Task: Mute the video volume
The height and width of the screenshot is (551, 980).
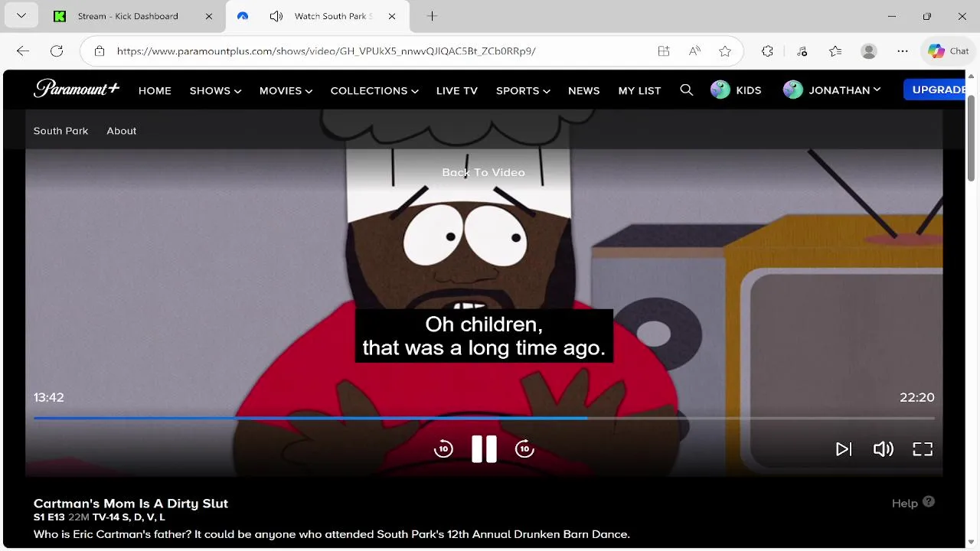Action: point(884,449)
